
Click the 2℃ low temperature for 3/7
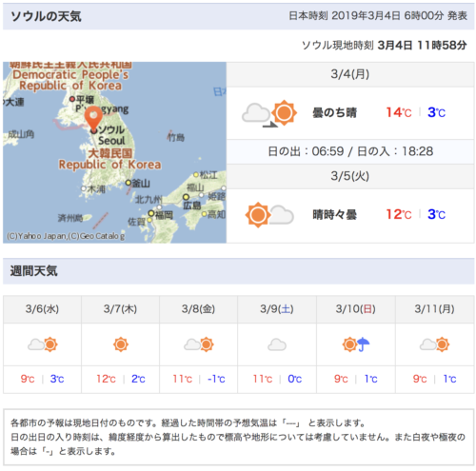tap(138, 379)
